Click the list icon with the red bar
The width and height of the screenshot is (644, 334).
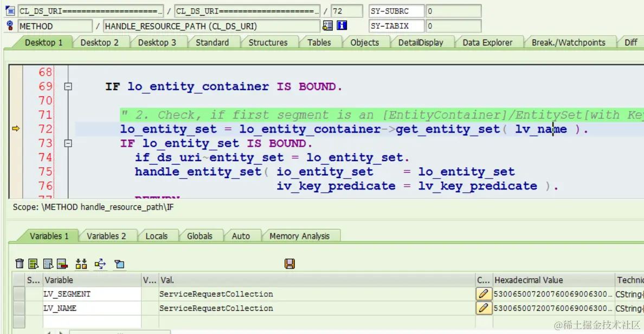pos(62,264)
